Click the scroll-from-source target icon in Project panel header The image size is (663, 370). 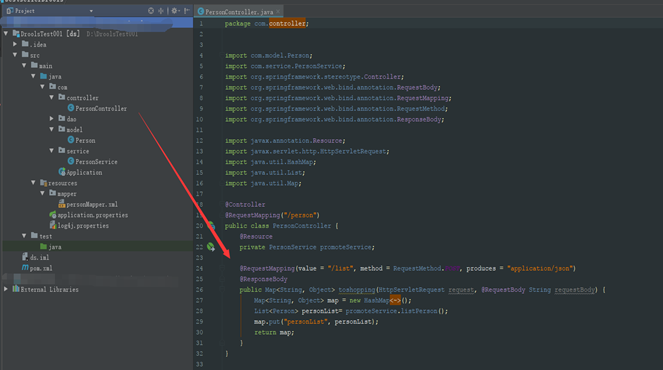click(x=151, y=11)
